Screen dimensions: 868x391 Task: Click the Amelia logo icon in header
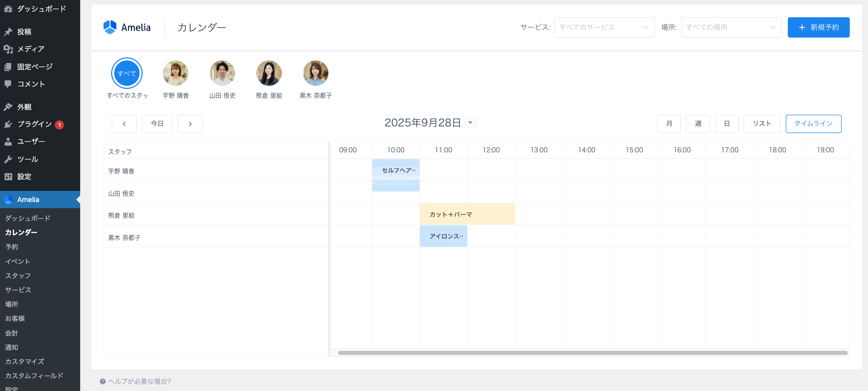[x=110, y=27]
